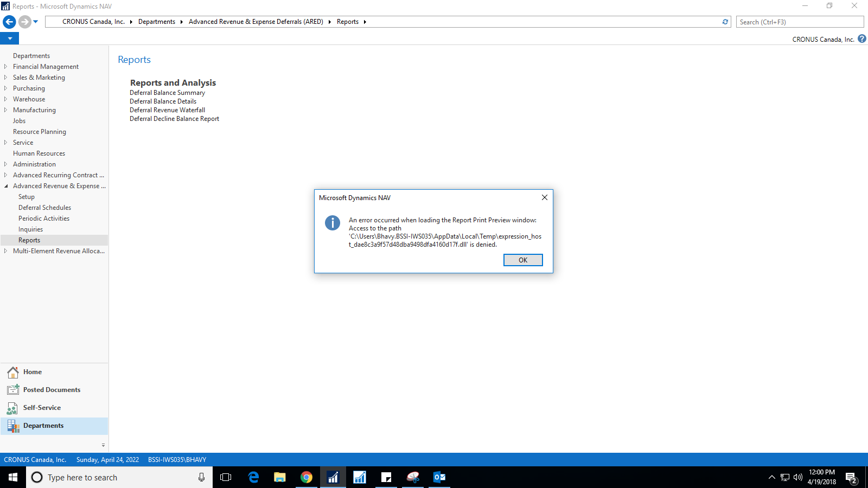Open Deferral Revenue Waterfall report
The height and width of the screenshot is (488, 868).
[x=167, y=110]
